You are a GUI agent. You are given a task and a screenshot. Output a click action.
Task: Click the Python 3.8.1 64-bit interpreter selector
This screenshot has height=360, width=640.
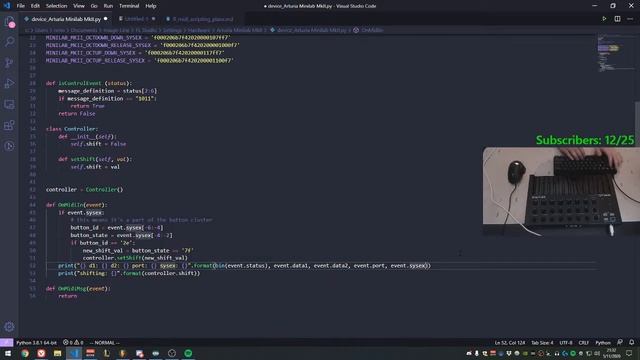36,342
